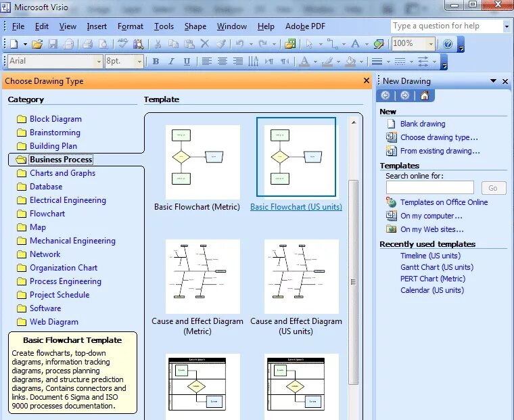
Task: Select the Connector tool
Action: 332,43
